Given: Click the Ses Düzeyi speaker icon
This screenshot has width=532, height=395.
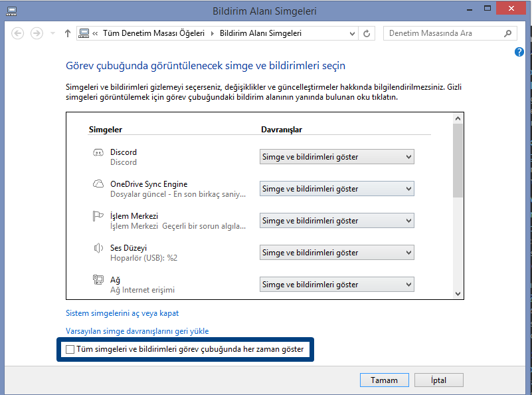Looking at the screenshot, I should pyautogui.click(x=98, y=248).
